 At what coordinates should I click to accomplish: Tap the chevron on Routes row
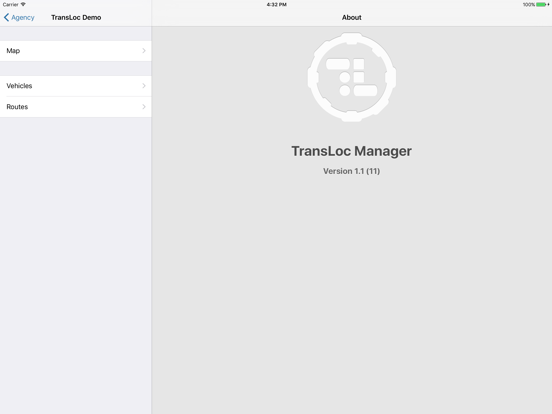pos(144,107)
